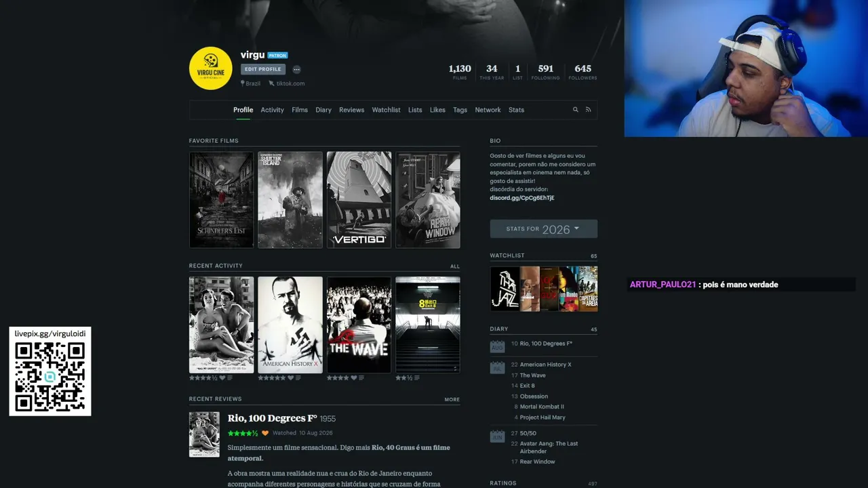This screenshot has height=488, width=868.
Task: Select the Profile tab
Action: (243, 110)
